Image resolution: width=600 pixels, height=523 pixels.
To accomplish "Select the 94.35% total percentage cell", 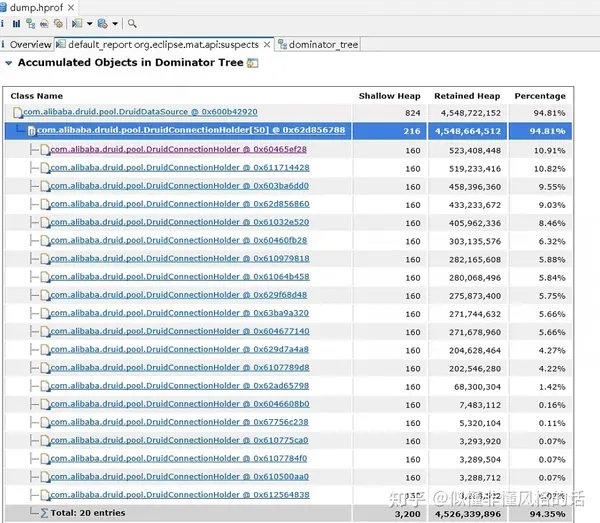I will coord(548,514).
